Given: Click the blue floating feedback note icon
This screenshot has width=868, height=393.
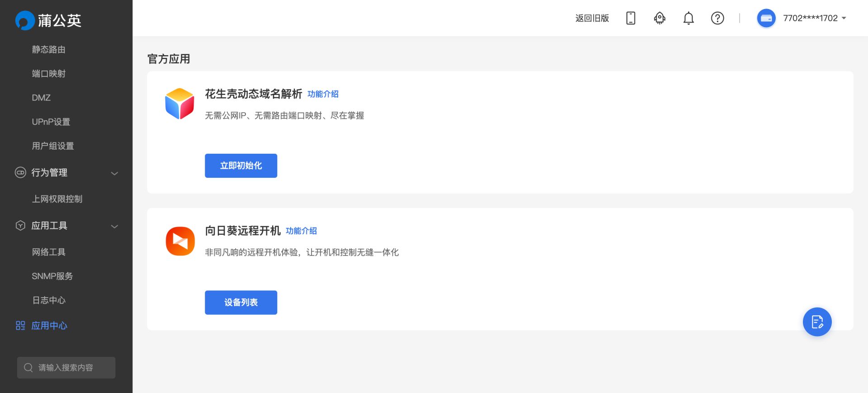Looking at the screenshot, I should 817,322.
